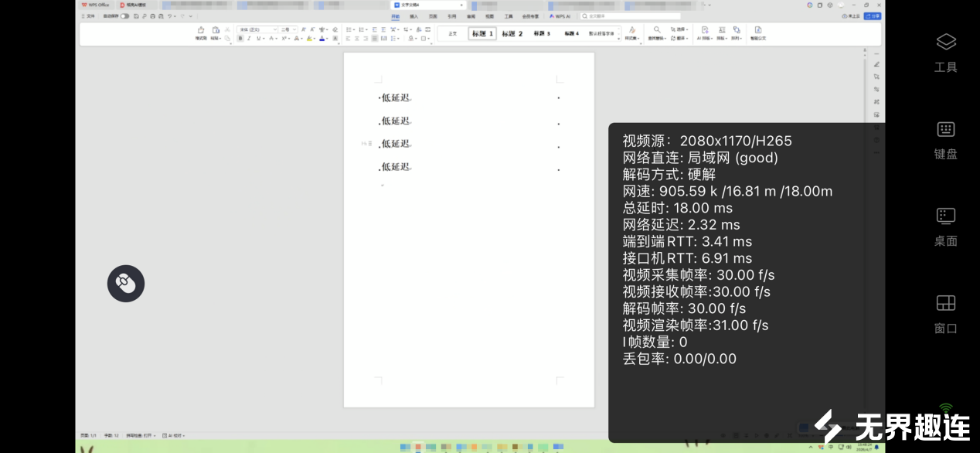Switch to the 插入 ribbon tab

(414, 15)
